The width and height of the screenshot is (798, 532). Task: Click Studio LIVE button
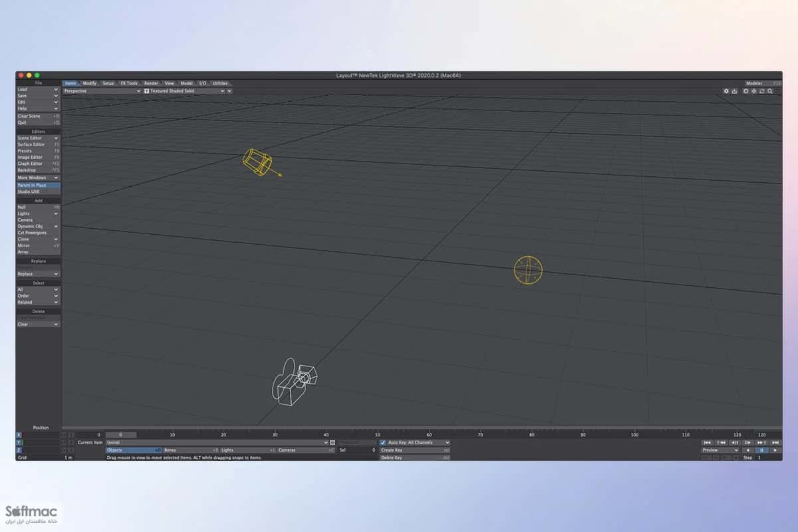(x=38, y=192)
